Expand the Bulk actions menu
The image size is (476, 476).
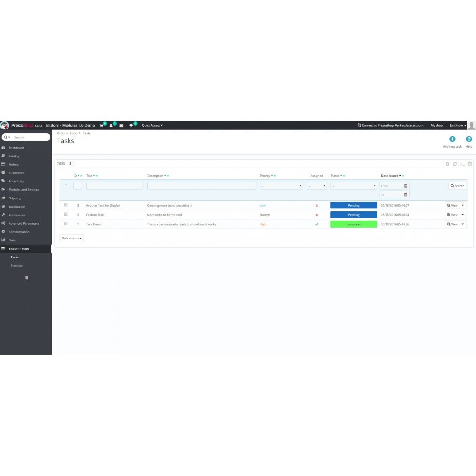(x=72, y=238)
